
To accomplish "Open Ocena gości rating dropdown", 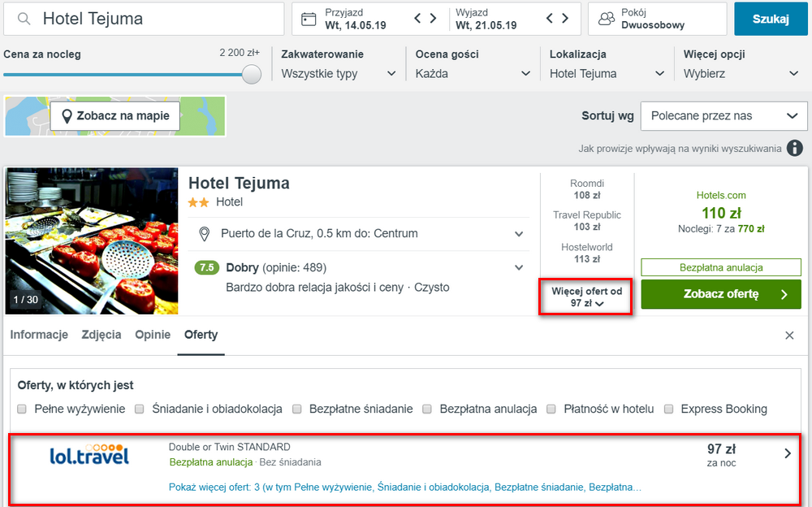I will tap(473, 74).
